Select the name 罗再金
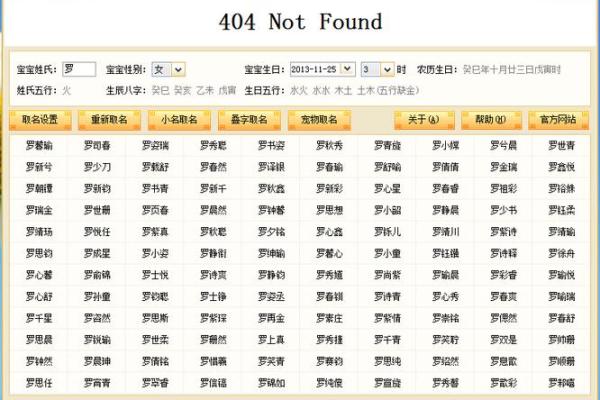The width and height of the screenshot is (600, 400). click(x=271, y=318)
